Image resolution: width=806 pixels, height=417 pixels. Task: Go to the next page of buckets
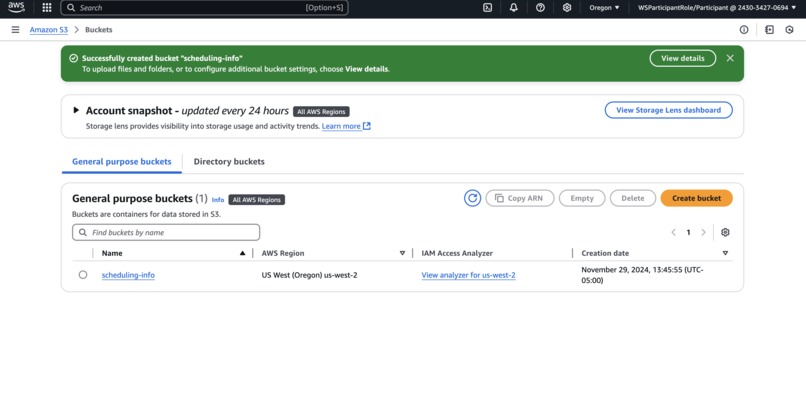pos(704,232)
